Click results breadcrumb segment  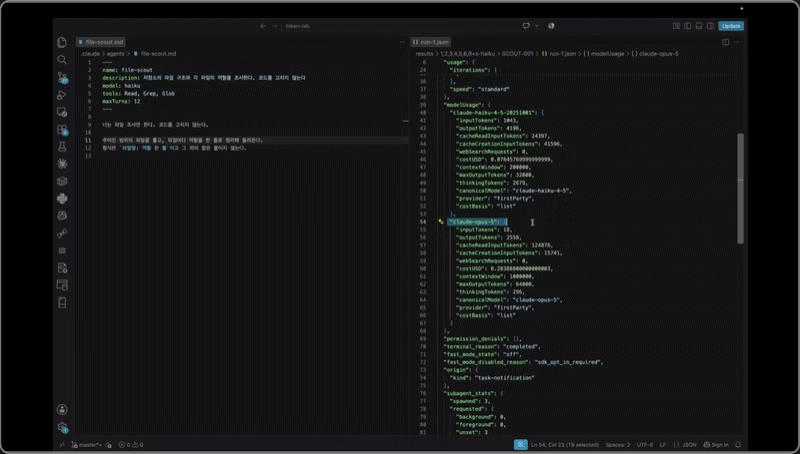point(424,54)
